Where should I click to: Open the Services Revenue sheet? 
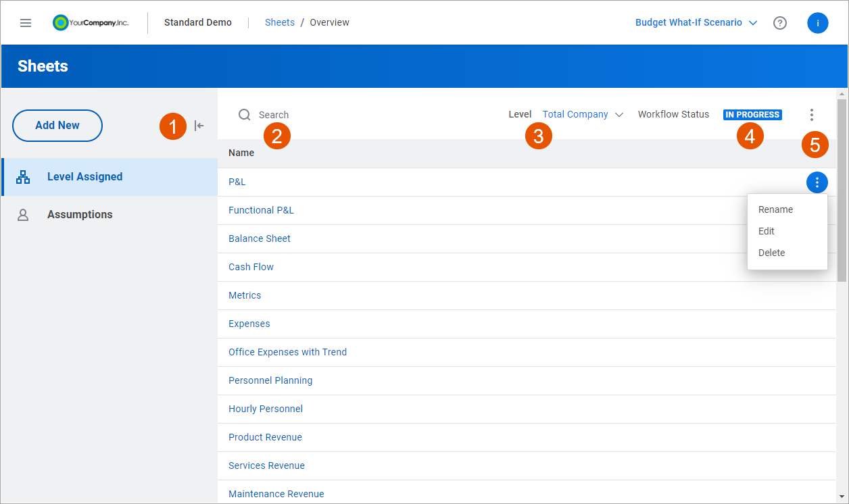tap(266, 466)
